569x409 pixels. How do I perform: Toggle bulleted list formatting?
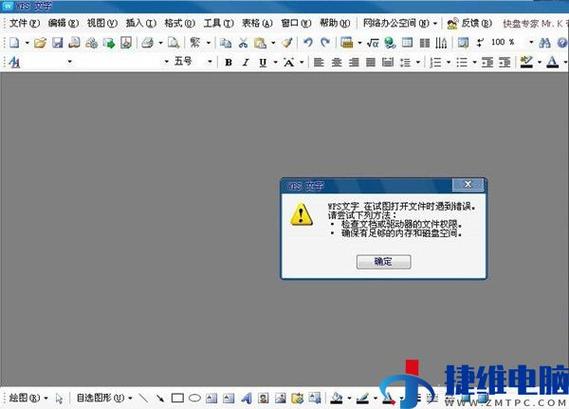coord(462,62)
